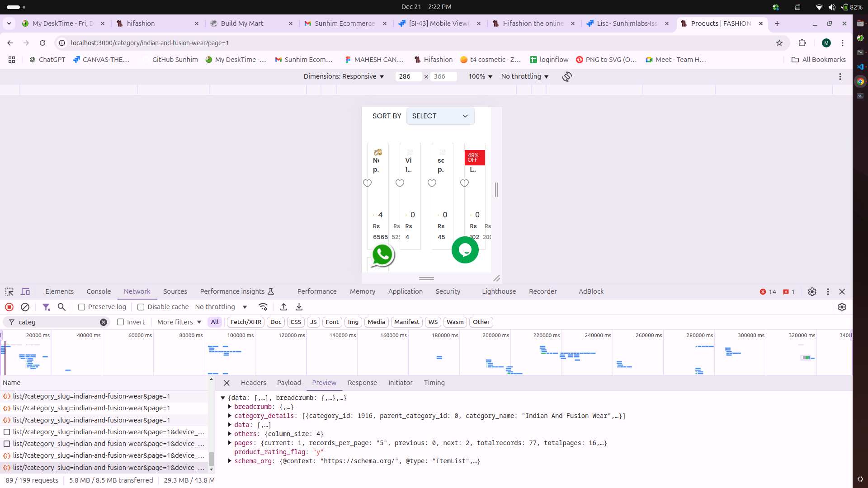Bookmark this page with star
Image resolution: width=868 pixels, height=488 pixels.
pyautogui.click(x=779, y=43)
